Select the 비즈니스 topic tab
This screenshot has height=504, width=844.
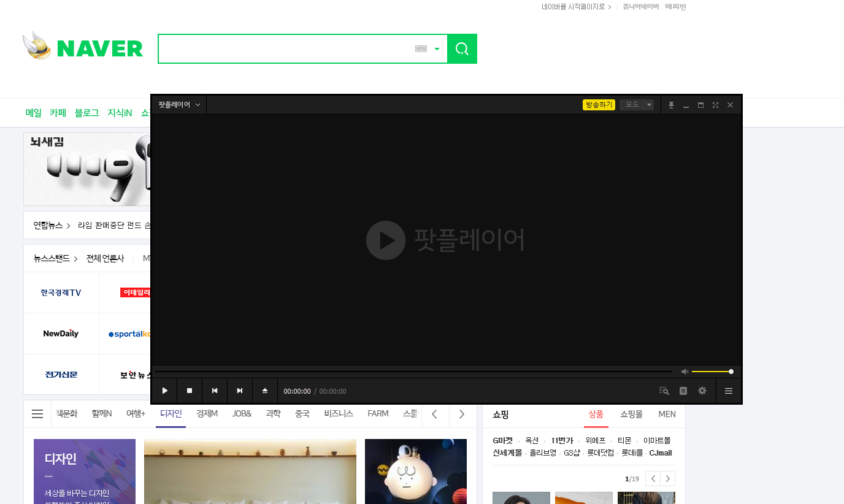(339, 414)
